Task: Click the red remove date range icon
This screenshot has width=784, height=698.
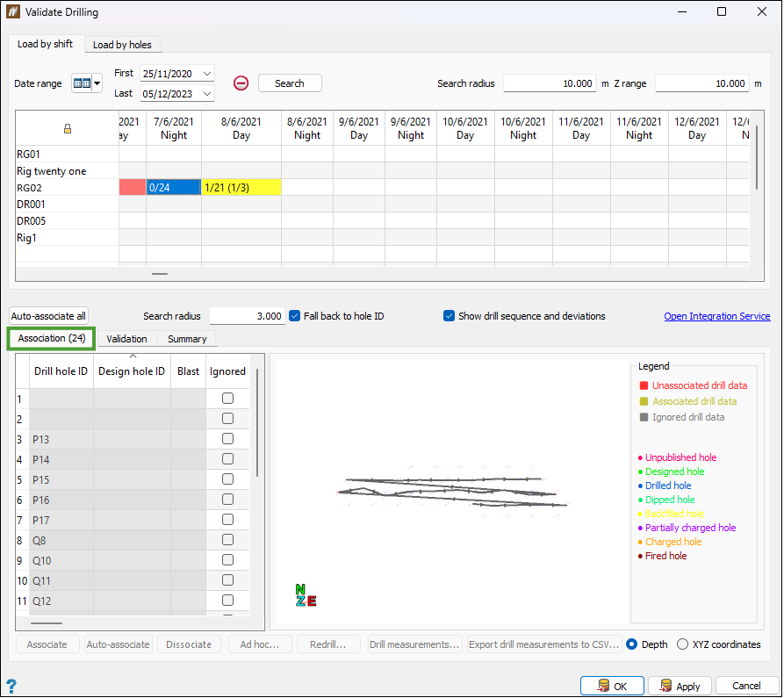Action: click(241, 83)
